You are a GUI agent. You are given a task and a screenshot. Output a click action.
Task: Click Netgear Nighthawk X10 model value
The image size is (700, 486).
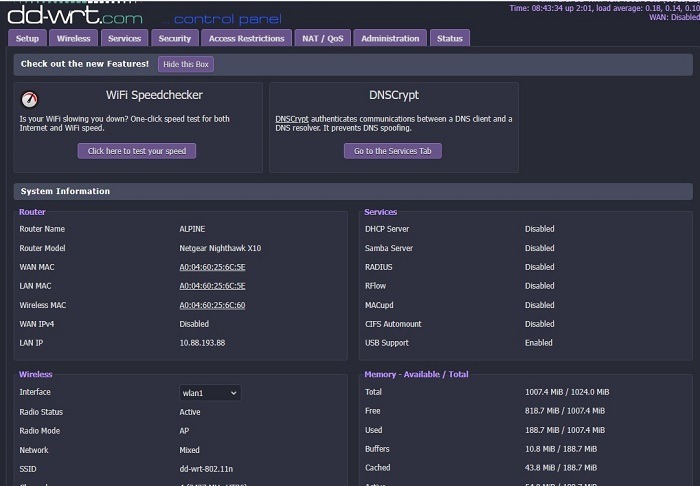(220, 248)
